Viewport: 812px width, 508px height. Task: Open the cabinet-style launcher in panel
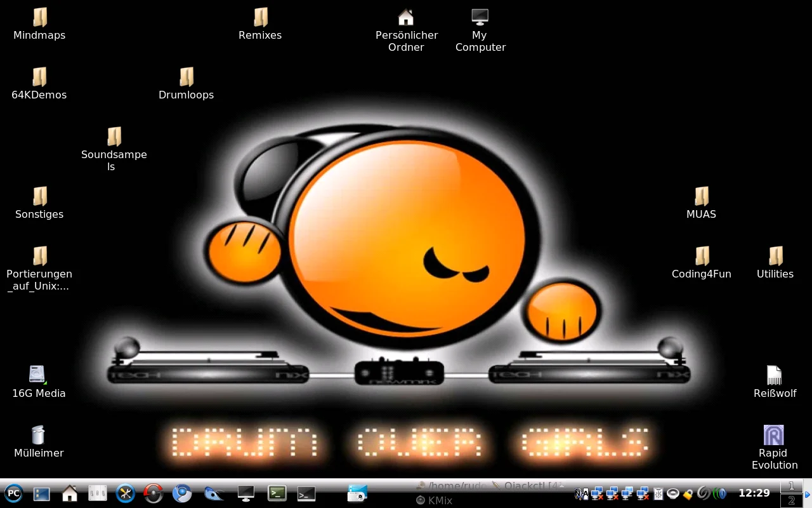pyautogui.click(x=97, y=493)
